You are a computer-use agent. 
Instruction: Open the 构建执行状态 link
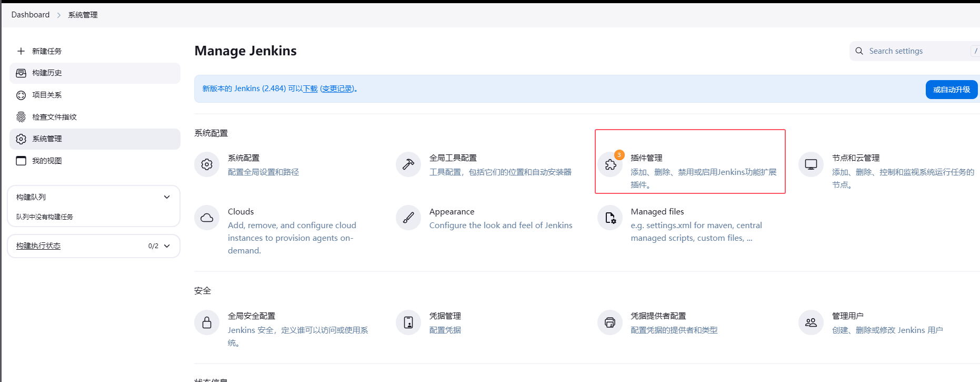coord(38,246)
